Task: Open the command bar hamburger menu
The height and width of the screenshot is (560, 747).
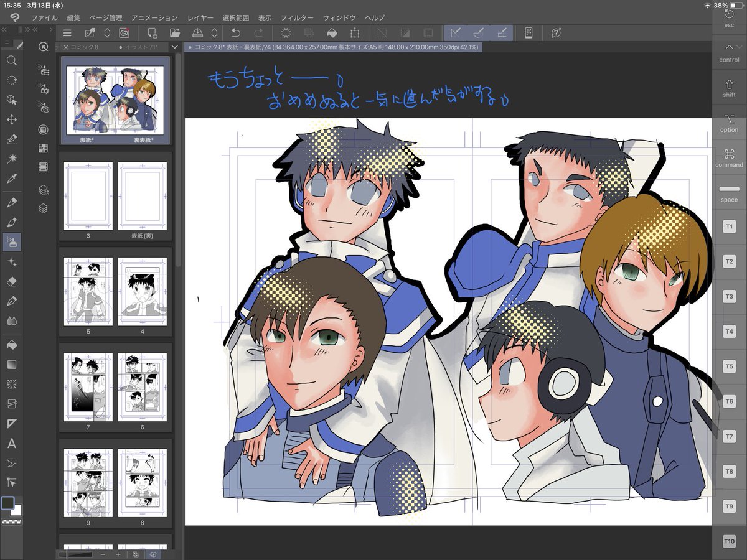Action: coord(67,33)
